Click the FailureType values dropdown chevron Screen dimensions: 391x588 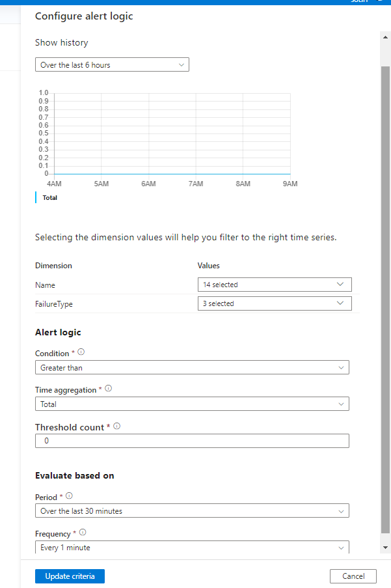(x=340, y=303)
